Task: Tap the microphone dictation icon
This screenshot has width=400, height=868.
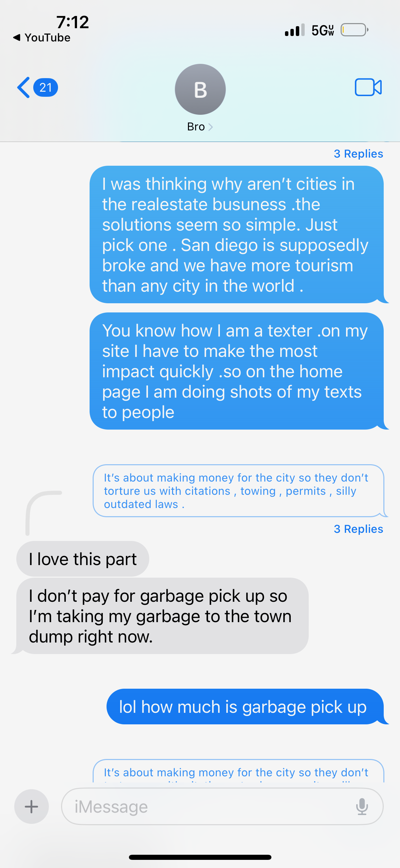Action: [x=362, y=806]
